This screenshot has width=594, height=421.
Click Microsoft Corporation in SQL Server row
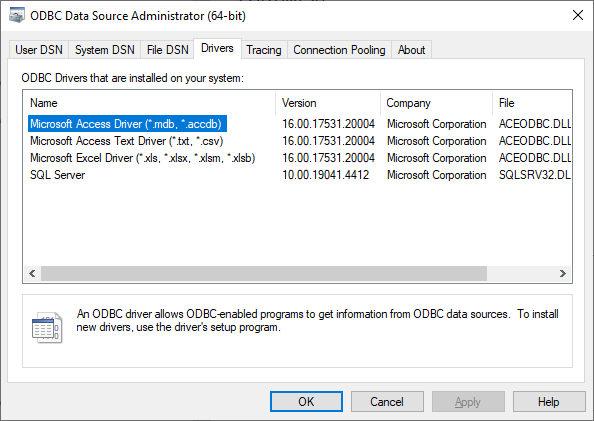click(x=436, y=175)
